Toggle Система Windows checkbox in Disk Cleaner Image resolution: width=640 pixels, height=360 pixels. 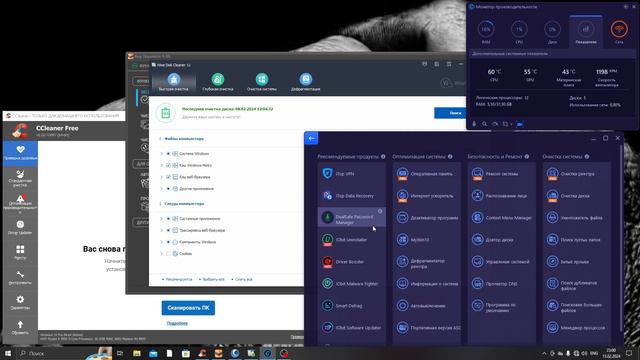[x=168, y=154]
